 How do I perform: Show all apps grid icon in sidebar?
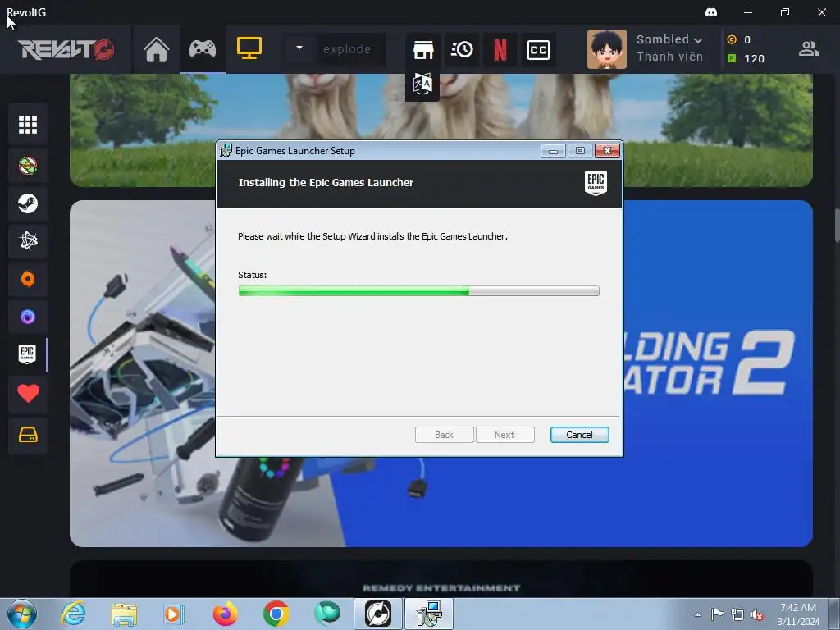(28, 125)
